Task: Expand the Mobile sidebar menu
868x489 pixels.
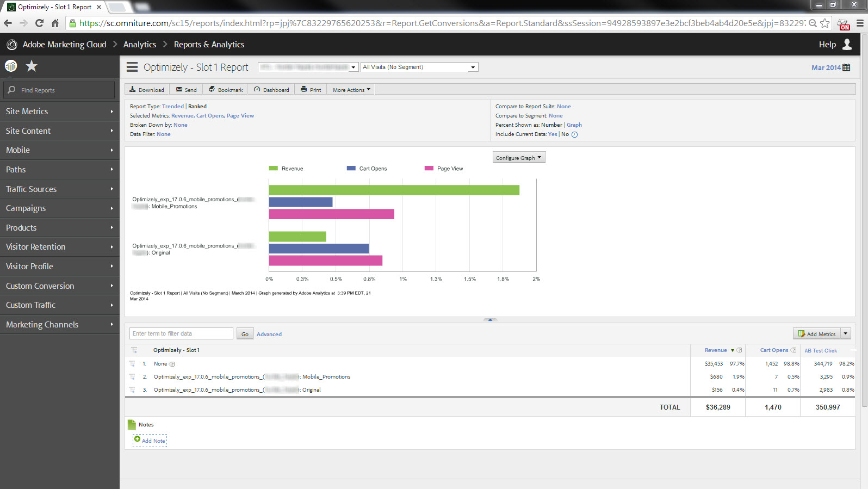Action: coord(60,150)
